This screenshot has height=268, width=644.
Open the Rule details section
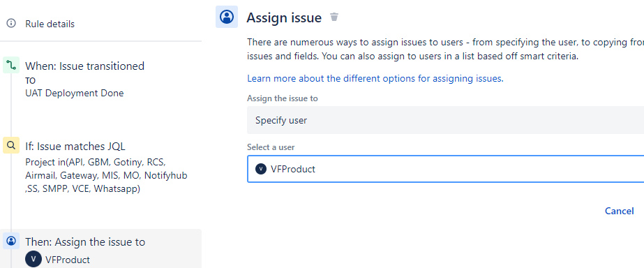click(x=50, y=24)
